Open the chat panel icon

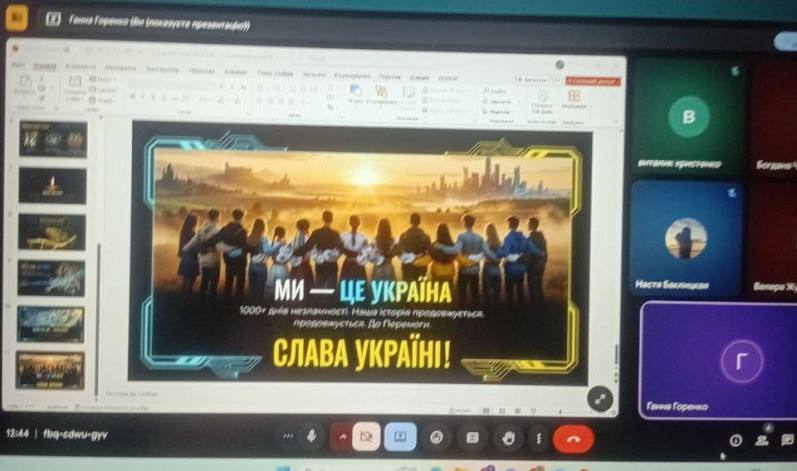pyautogui.click(x=787, y=439)
